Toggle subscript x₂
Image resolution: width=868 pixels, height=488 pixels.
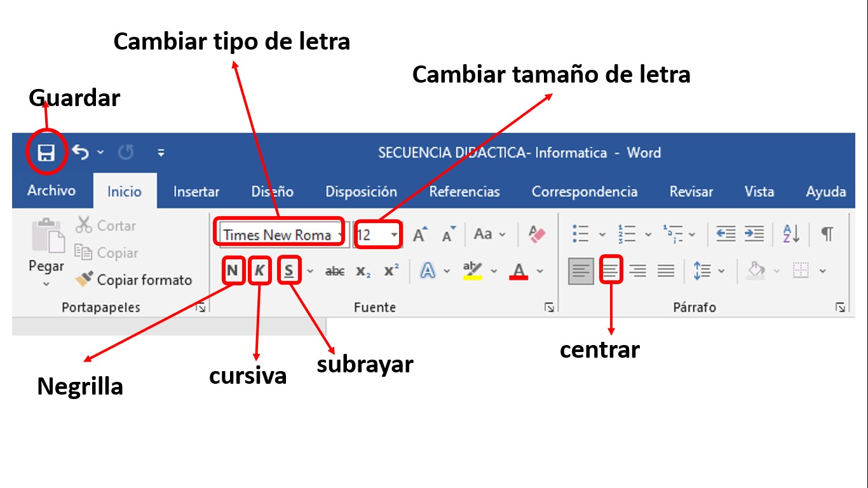point(363,271)
